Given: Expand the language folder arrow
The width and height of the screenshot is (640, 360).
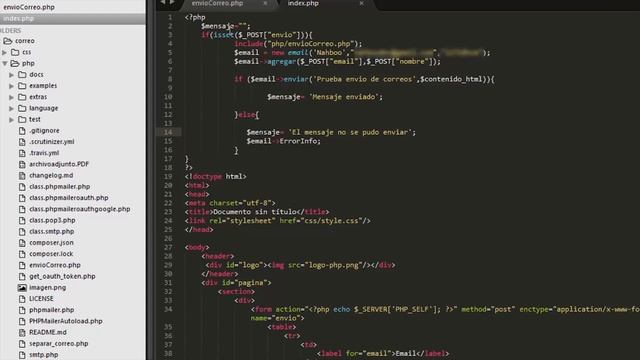Looking at the screenshot, I should 11,108.
